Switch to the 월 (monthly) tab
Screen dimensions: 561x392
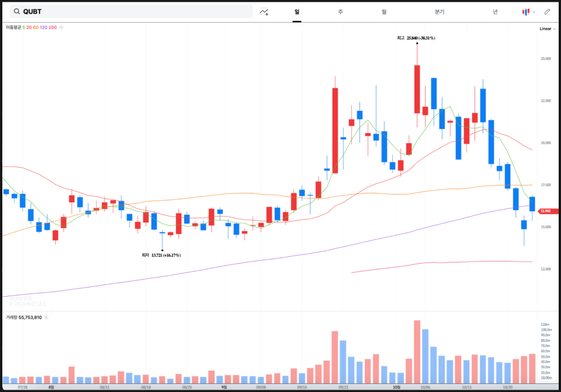[384, 12]
